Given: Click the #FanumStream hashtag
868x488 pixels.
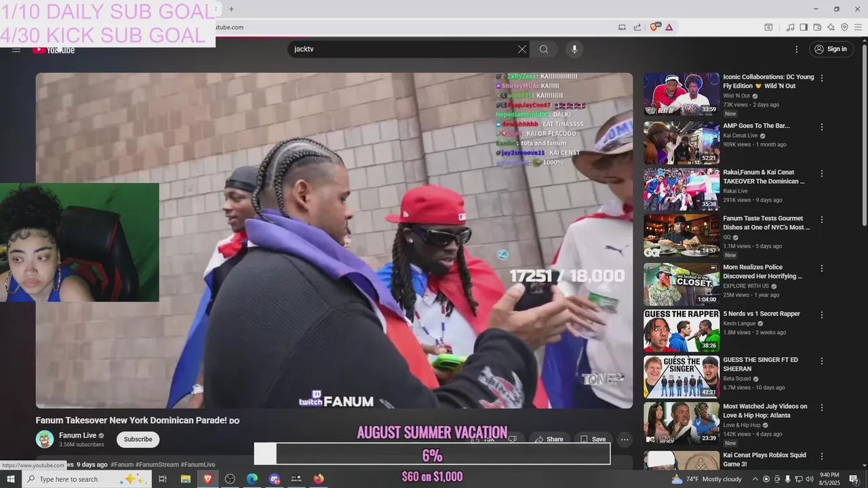Looking at the screenshot, I should tap(157, 464).
